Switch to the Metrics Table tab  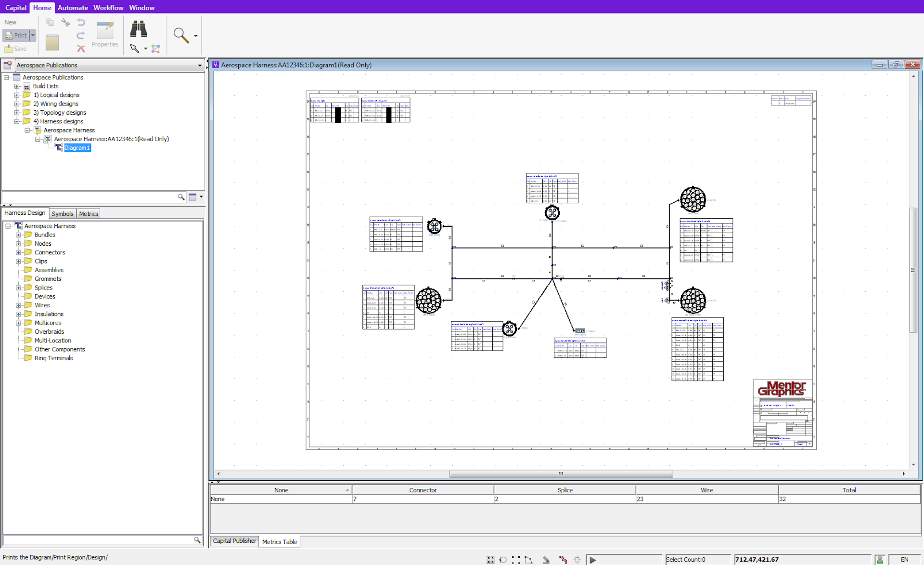280,541
